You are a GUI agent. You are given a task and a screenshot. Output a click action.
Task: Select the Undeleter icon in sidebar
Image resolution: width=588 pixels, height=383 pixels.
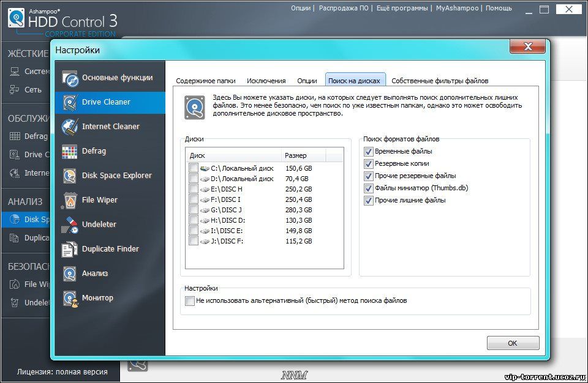[x=71, y=225]
